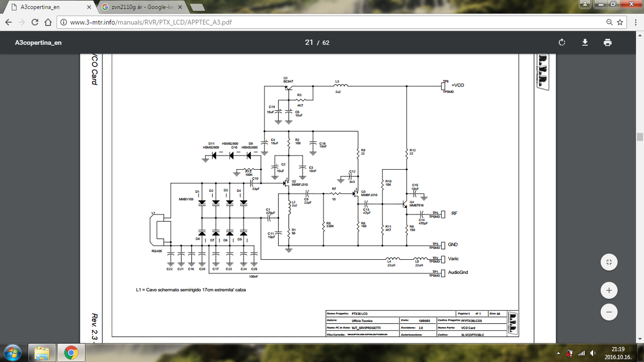The image size is (644, 362).
Task: Open the Windows Start menu
Action: pyautogui.click(x=12, y=353)
